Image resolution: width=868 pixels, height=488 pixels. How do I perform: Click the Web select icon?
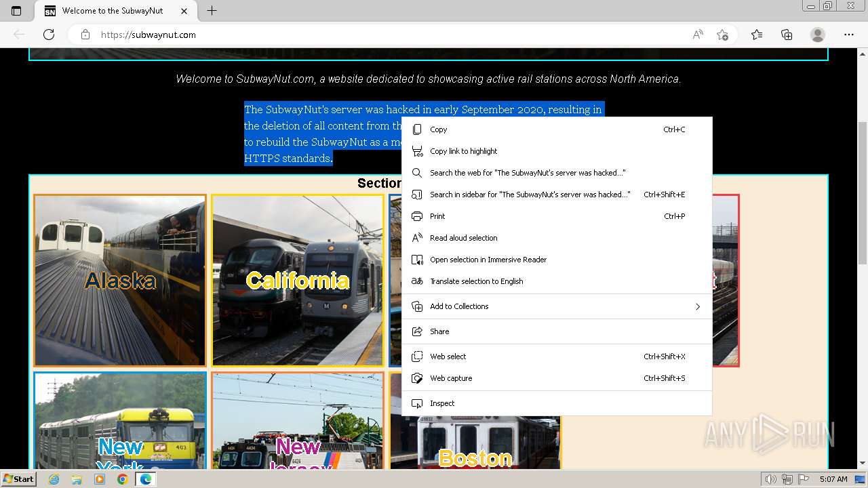pyautogui.click(x=417, y=357)
